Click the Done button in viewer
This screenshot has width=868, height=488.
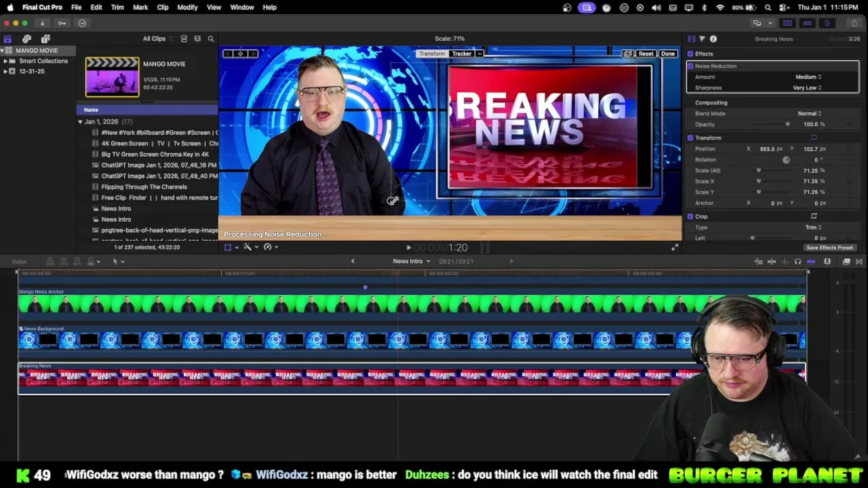coord(668,54)
